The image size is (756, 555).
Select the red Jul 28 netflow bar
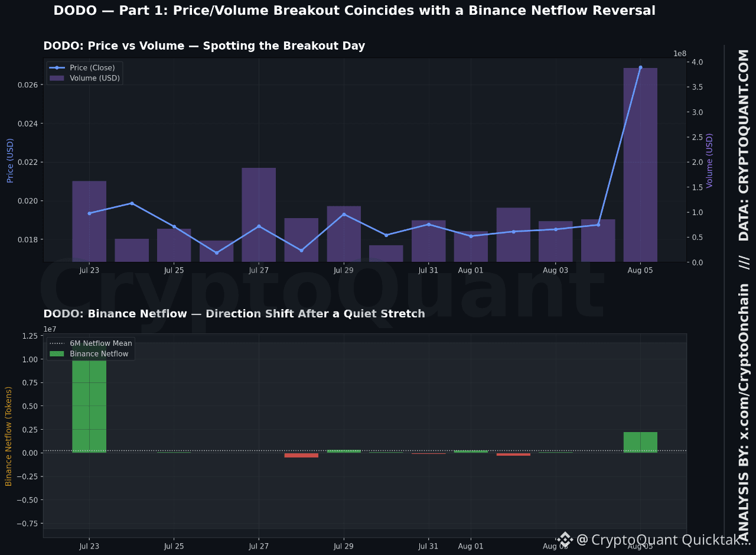301,455
